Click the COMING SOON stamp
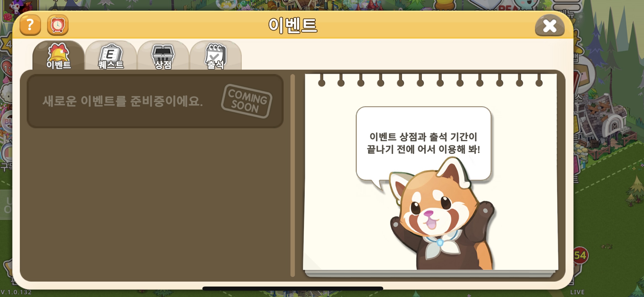Screen dimensions: 644x297 [x=246, y=101]
